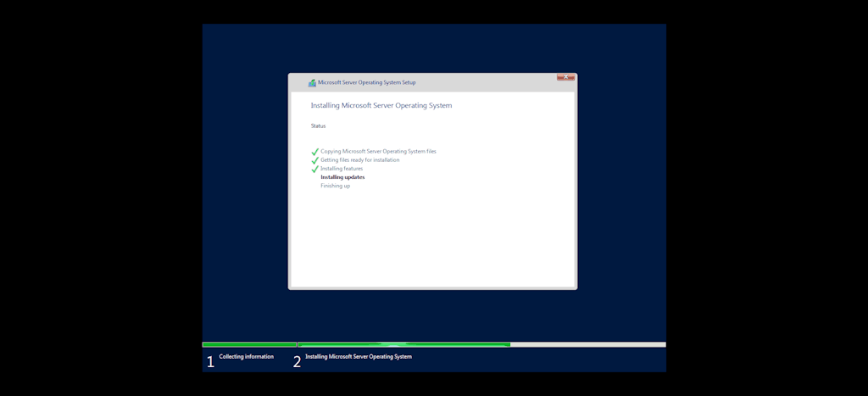Select the 'Installing updates' status line
Image resolution: width=868 pixels, height=396 pixels.
pyautogui.click(x=342, y=177)
